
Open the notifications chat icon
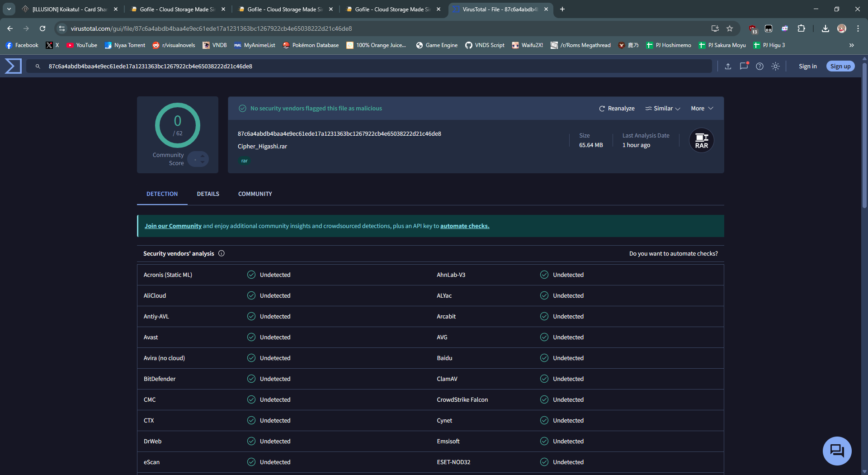(x=744, y=66)
